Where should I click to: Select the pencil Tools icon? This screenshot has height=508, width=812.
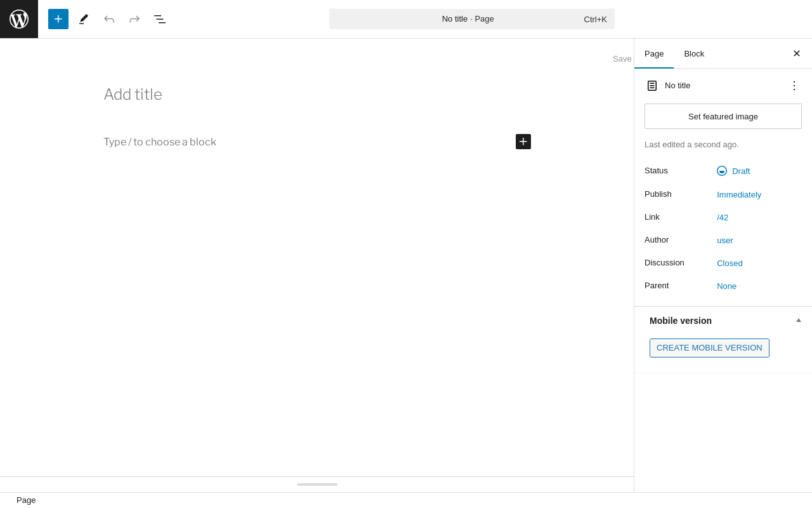[84, 19]
